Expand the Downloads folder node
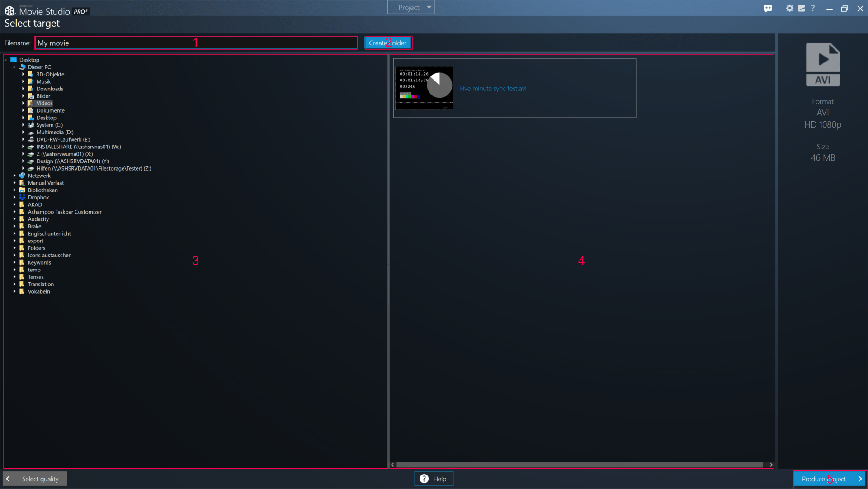 click(x=23, y=89)
